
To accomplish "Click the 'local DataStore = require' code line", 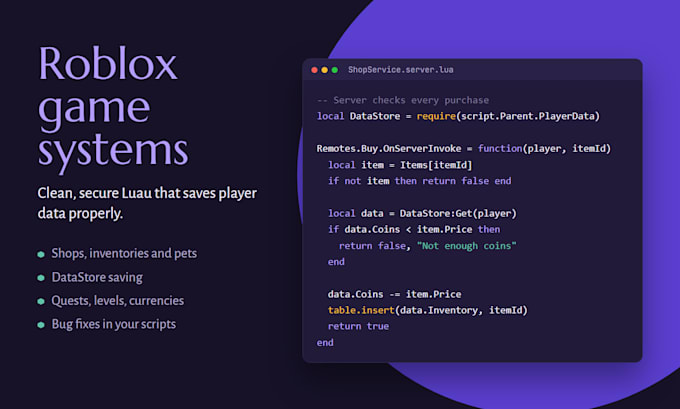I will point(458,116).
